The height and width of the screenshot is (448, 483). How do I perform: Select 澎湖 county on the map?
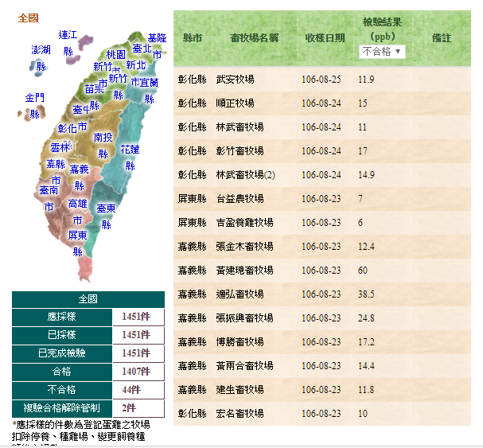pyautogui.click(x=41, y=58)
